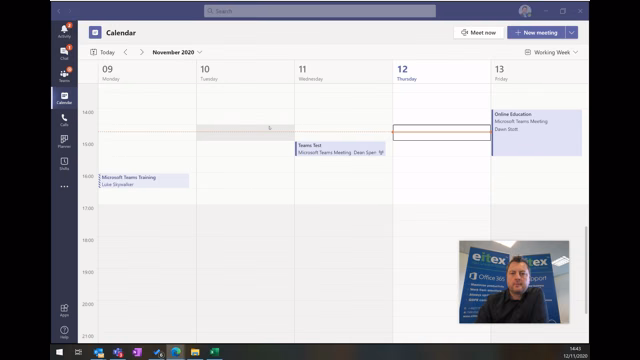
Task: Open Outlook from the taskbar
Action: pyautogui.click(x=98, y=352)
